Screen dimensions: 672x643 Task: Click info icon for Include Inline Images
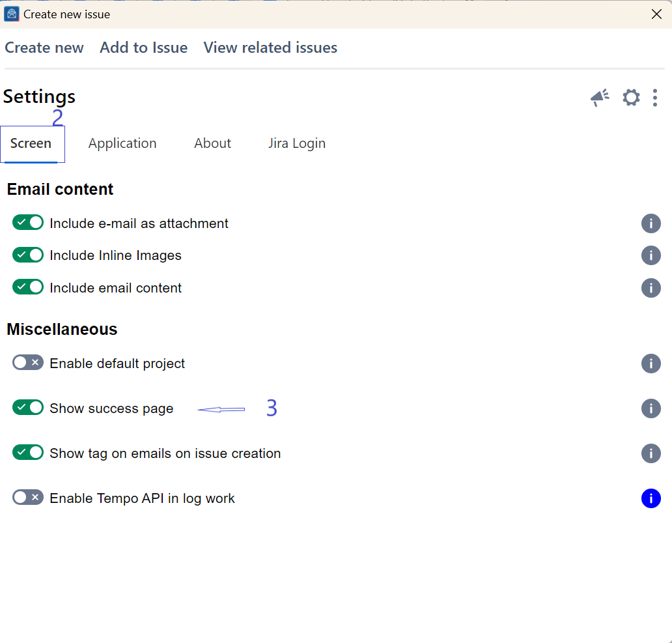coord(651,255)
